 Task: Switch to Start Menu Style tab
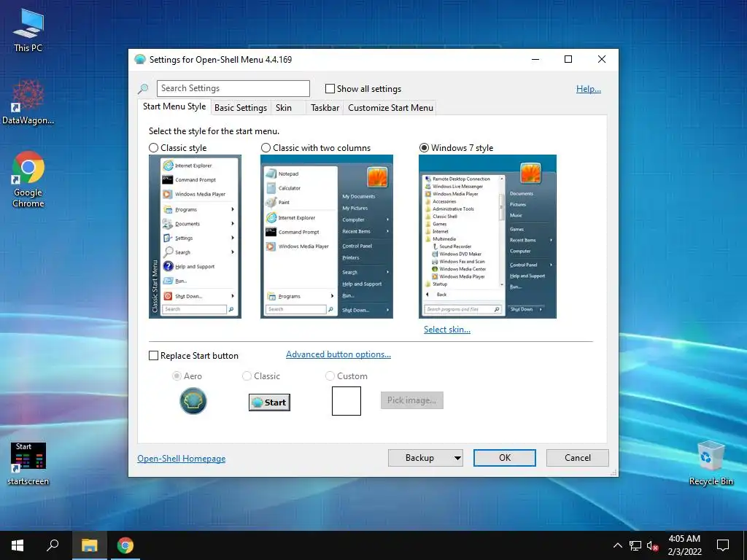174,106
